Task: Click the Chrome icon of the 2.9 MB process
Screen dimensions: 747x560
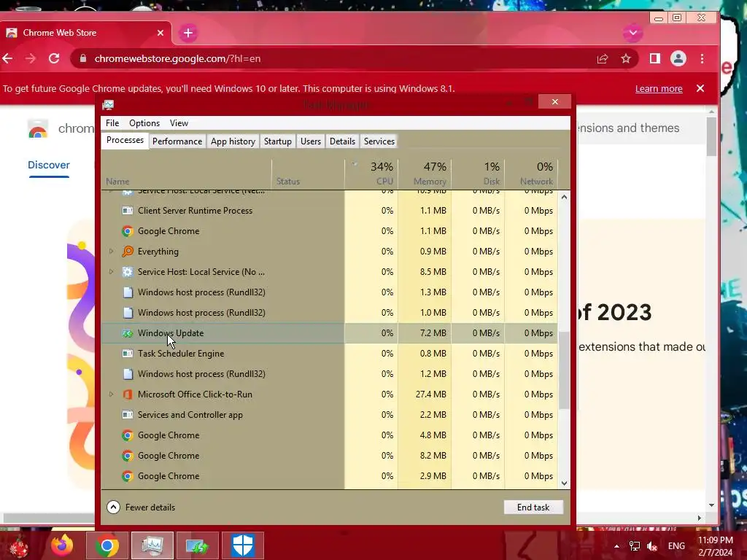Action: [127, 476]
